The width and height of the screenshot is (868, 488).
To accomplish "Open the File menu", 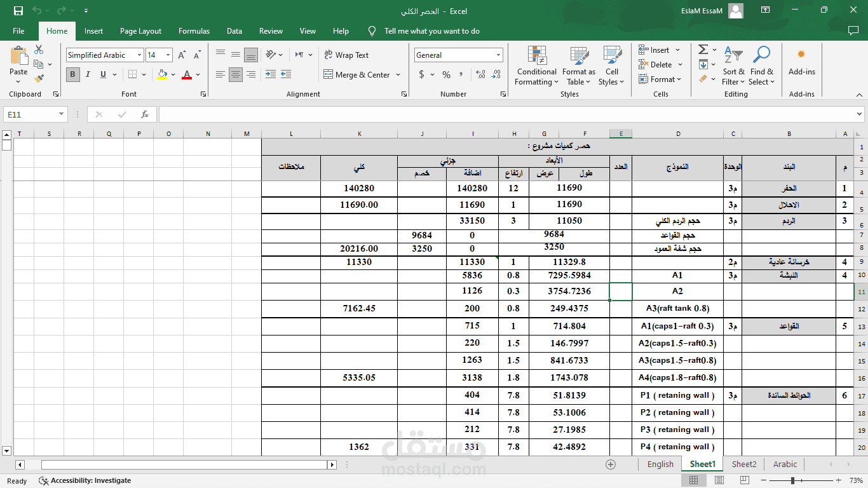I will tap(18, 30).
